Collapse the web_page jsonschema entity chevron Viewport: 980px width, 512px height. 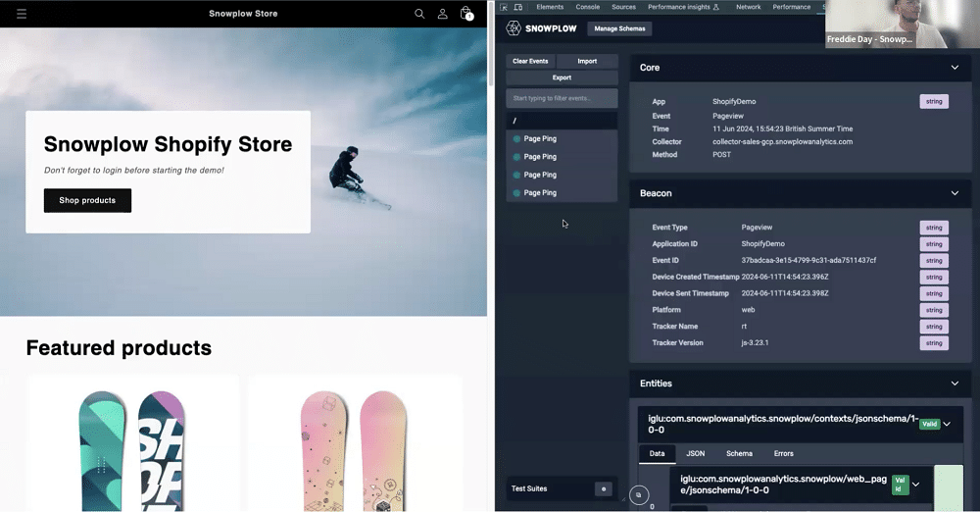915,485
